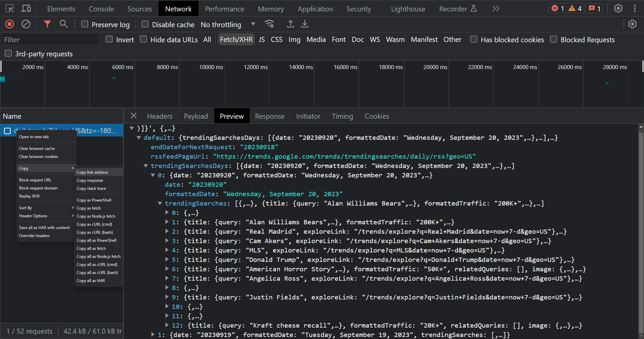Import HAR file via upload icon
The width and height of the screenshot is (644, 339).
tap(290, 24)
